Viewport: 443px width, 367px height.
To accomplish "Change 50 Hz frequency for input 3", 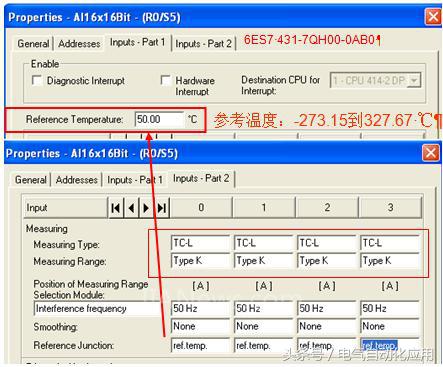I will 390,308.
